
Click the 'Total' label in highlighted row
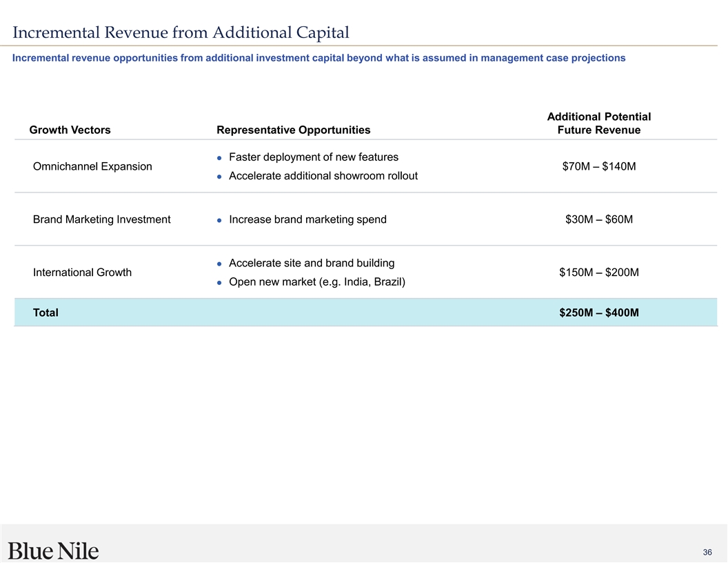click(45, 313)
